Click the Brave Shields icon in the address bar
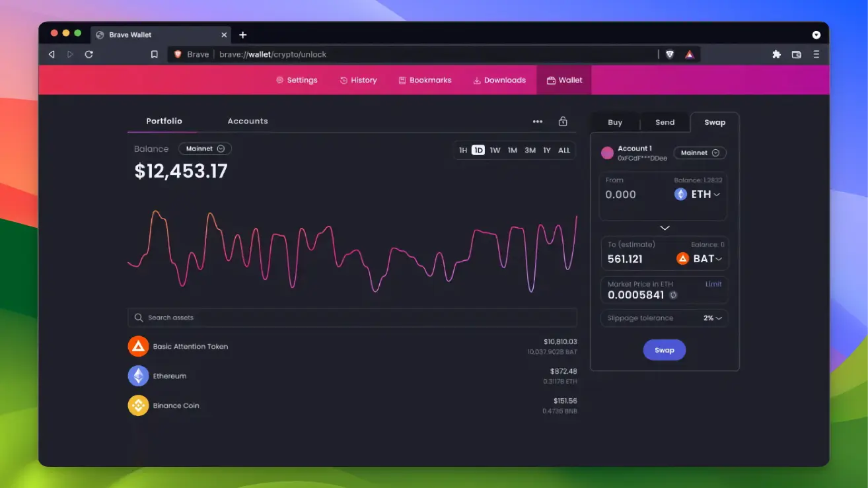This screenshot has width=868, height=488. point(669,54)
